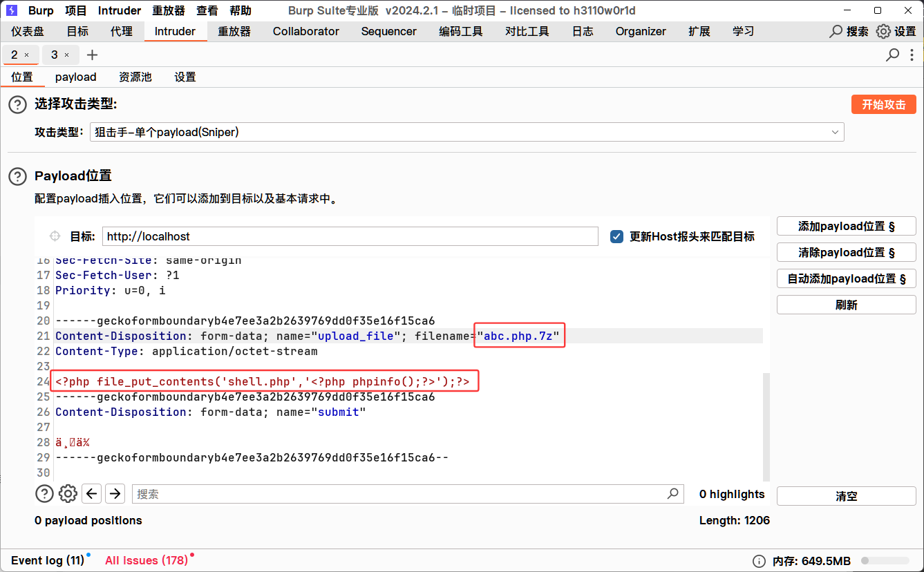Open the 资源池 sub-tab
This screenshot has height=572, width=924.
[135, 77]
